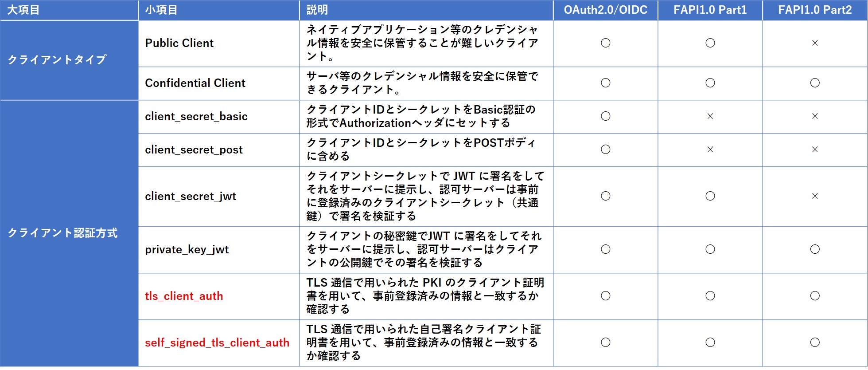
Task: Click the ○ for tls_client_auth under FAPI1.0 Part2
Action: 814,296
